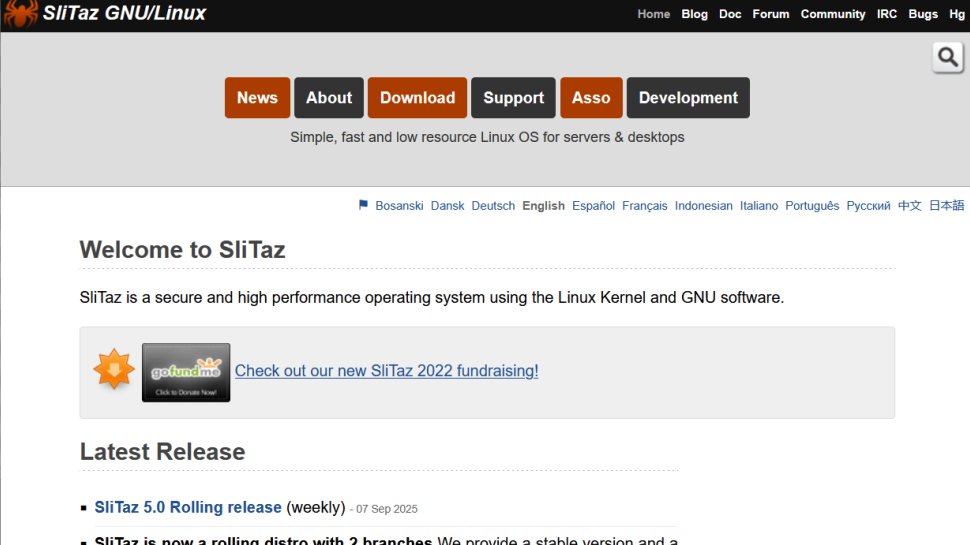Open SliTaz 2022 fundraising link
This screenshot has width=970, height=545.
tap(387, 371)
